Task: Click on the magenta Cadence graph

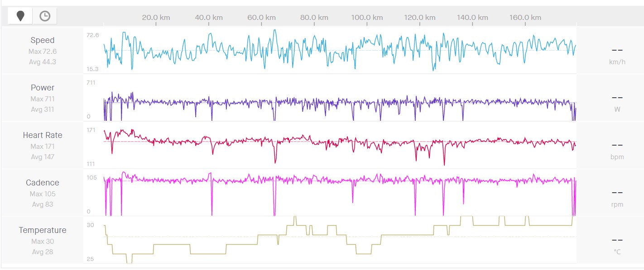Action: tap(340, 180)
